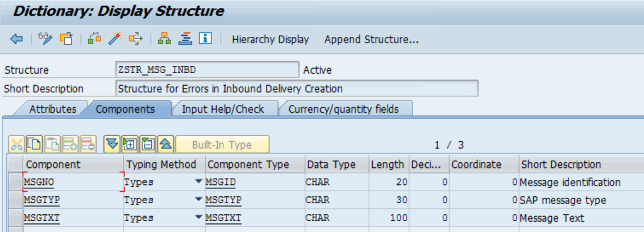Click the Copy rows icon
This screenshot has width=644, height=232.
point(35,144)
